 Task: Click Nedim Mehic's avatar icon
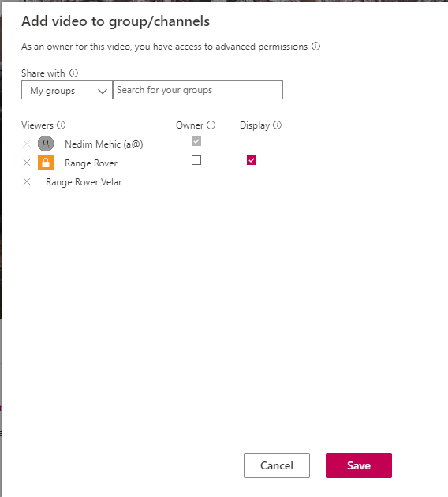click(46, 144)
